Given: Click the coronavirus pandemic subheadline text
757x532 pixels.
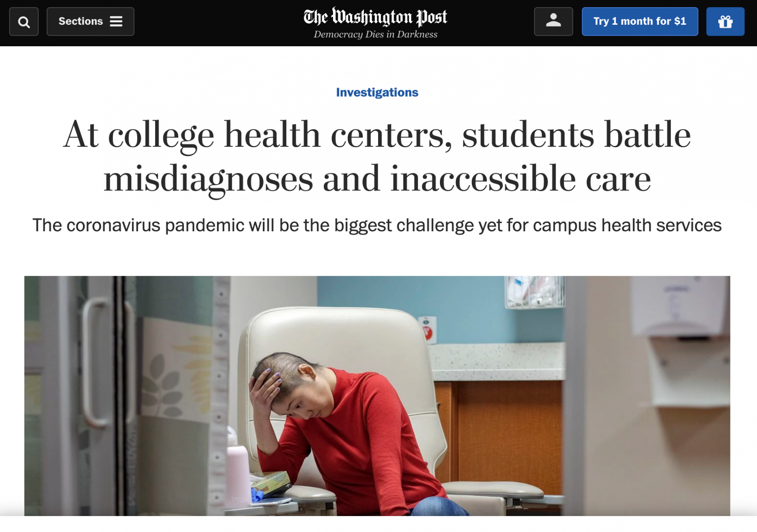Looking at the screenshot, I should tap(377, 225).
